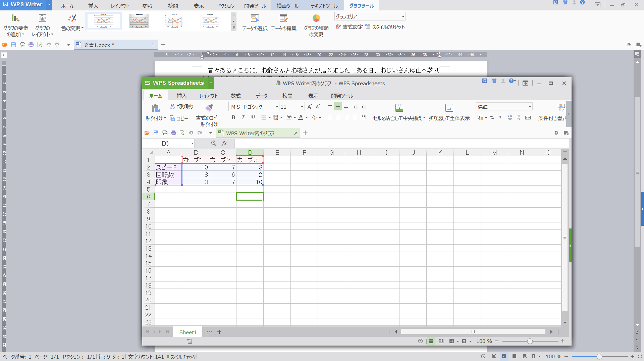644x361 pixels.
Task: Click the column E header
Action: [277, 153]
